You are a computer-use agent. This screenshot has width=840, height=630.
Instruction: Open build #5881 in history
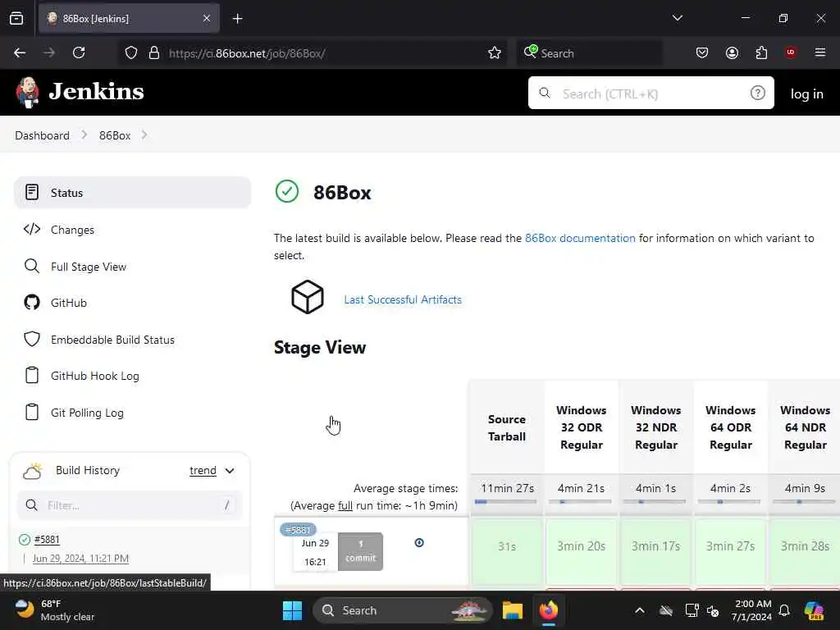(x=47, y=540)
